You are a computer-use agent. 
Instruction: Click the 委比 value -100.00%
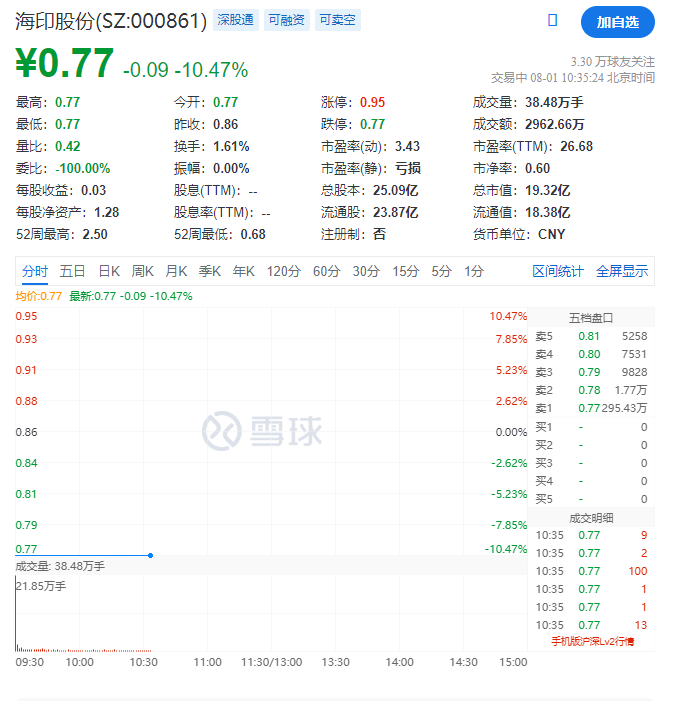tap(83, 168)
